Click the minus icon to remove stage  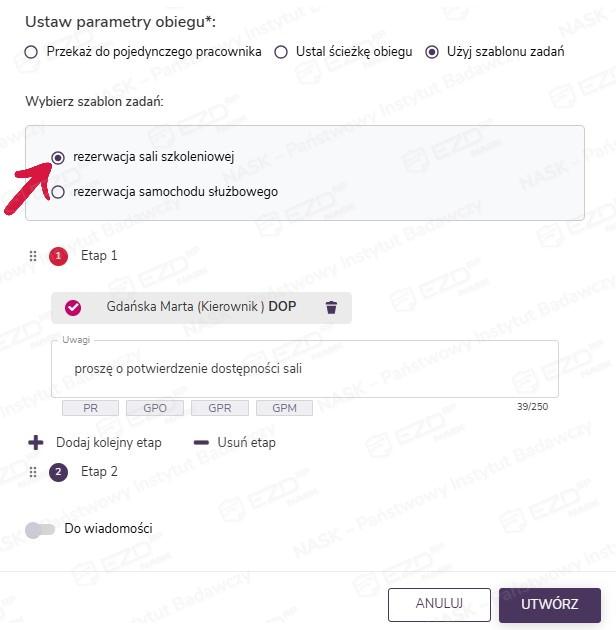(200, 442)
